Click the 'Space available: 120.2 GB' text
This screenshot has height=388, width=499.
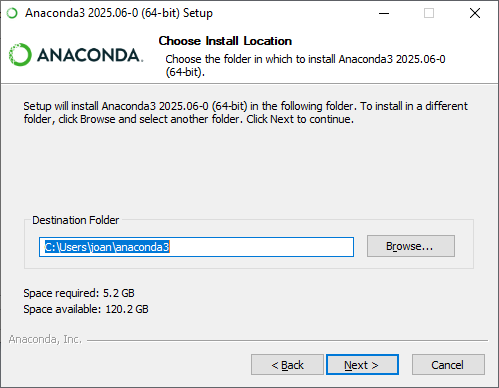point(86,309)
